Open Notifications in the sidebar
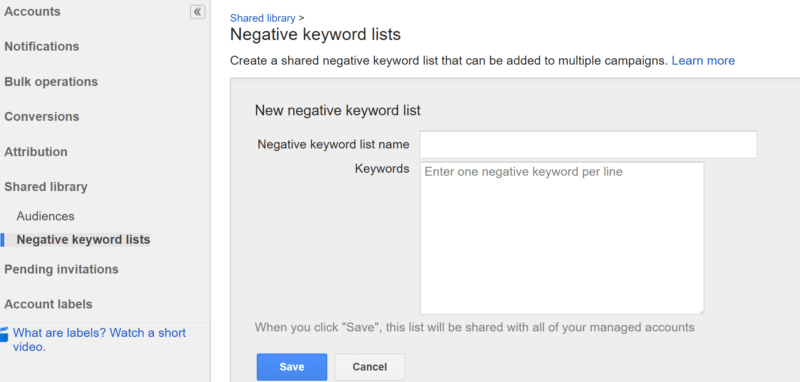This screenshot has width=800, height=382. coord(42,46)
